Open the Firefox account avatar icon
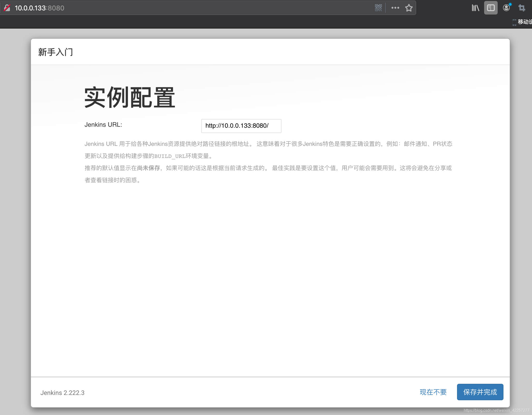The height and width of the screenshot is (415, 532). [x=506, y=8]
